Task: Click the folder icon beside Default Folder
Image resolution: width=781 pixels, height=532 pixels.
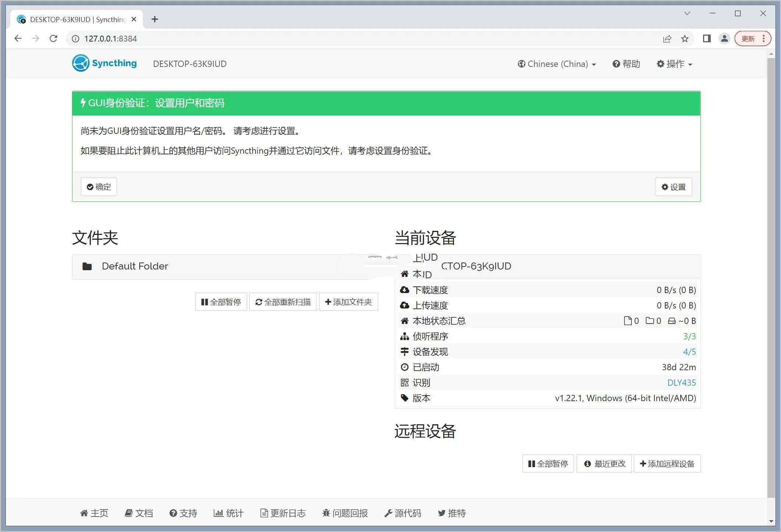Action: click(x=87, y=266)
